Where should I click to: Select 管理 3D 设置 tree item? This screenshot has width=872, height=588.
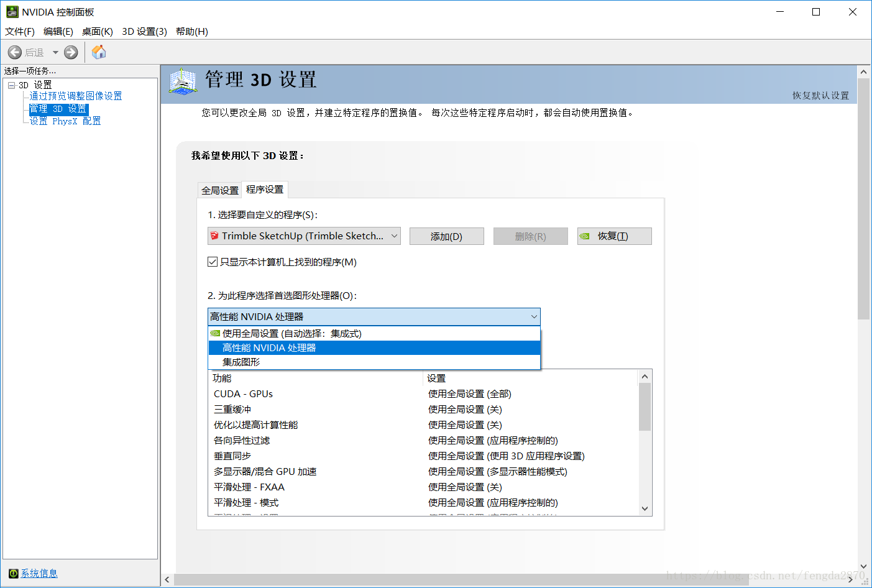click(58, 109)
